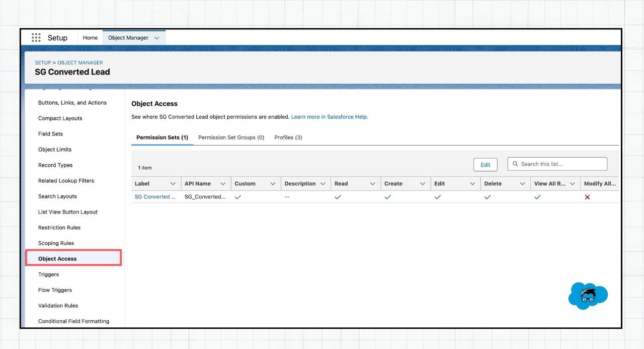Open the Object Manager tab dropdown chevron
The width and height of the screenshot is (644, 349).
(157, 38)
